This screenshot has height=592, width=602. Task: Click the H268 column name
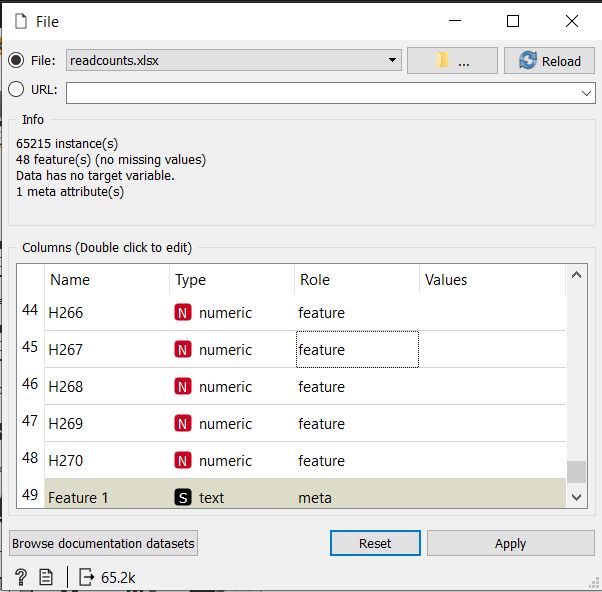point(66,387)
